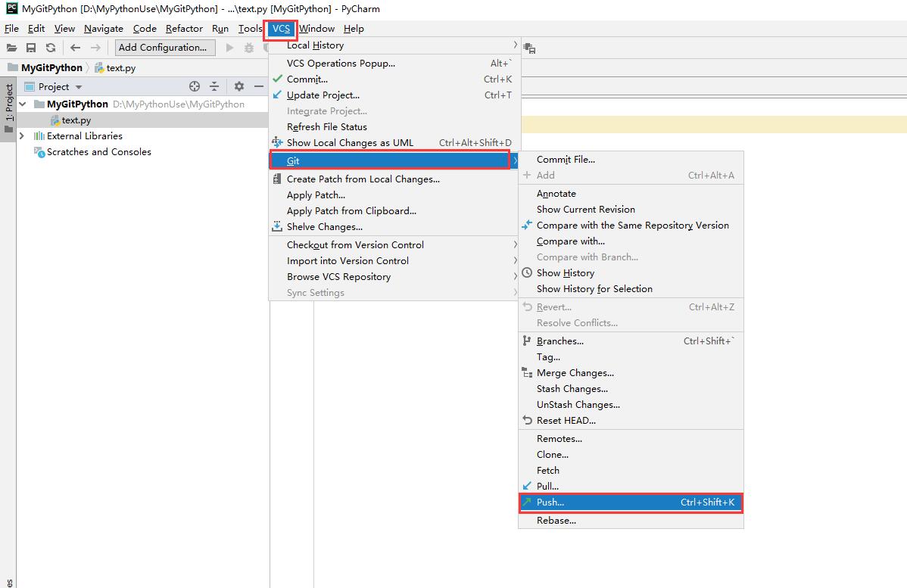Screen dimensions: 907x588
Task: Open the Help menu
Action: click(x=354, y=28)
